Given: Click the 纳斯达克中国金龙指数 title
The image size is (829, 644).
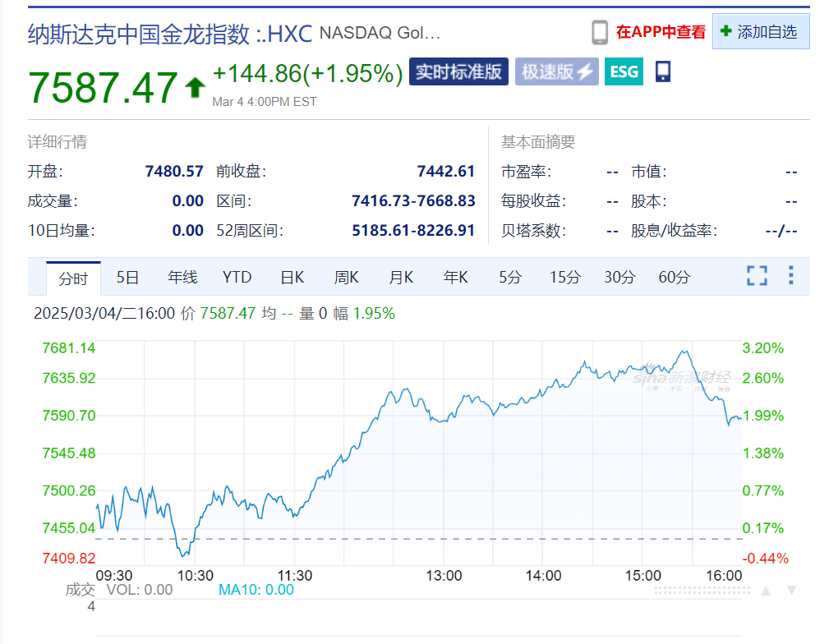Looking at the screenshot, I should tap(138, 34).
